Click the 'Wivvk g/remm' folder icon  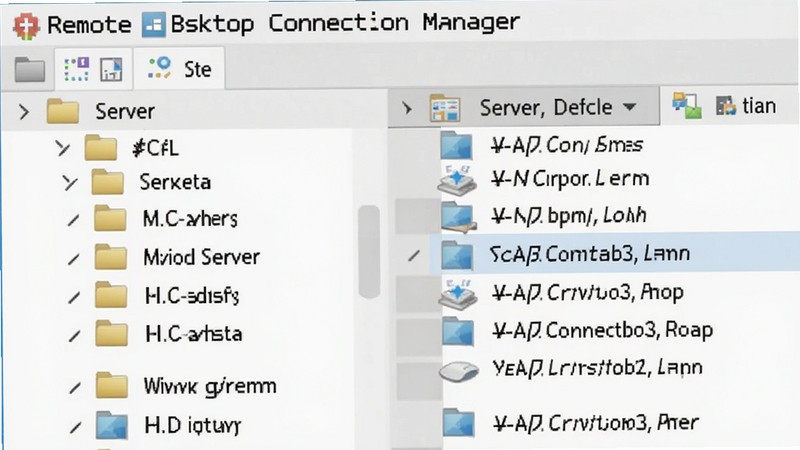[112, 386]
